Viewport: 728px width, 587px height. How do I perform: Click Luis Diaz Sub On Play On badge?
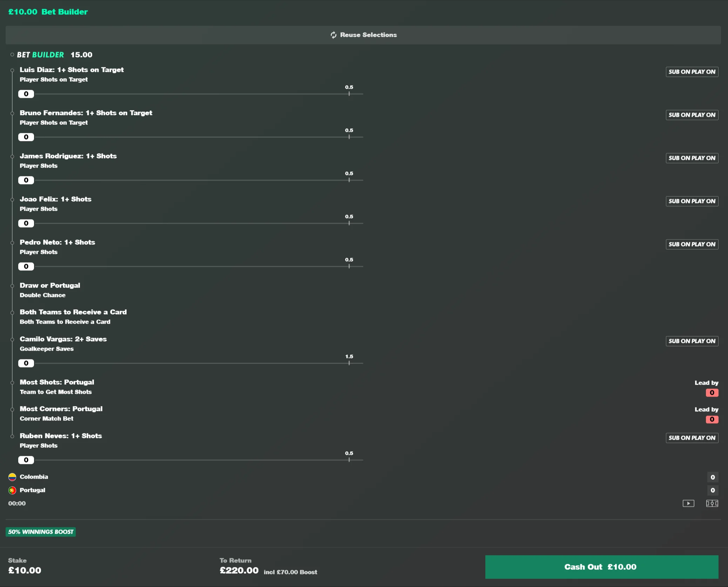692,72
